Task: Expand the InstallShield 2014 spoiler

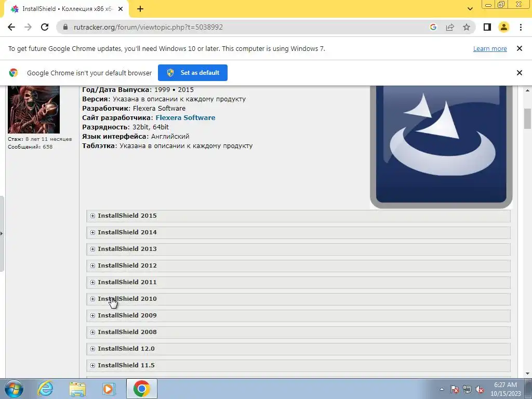Action: pyautogui.click(x=299, y=232)
